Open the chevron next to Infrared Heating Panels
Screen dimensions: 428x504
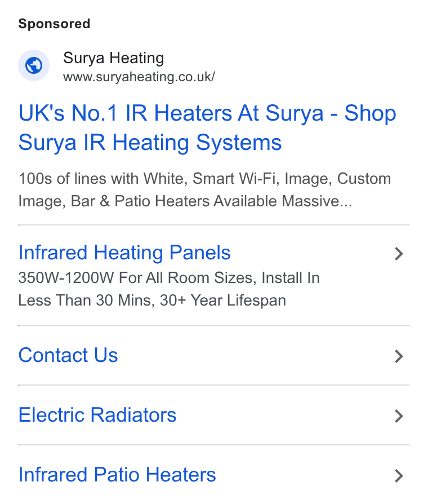[399, 254]
